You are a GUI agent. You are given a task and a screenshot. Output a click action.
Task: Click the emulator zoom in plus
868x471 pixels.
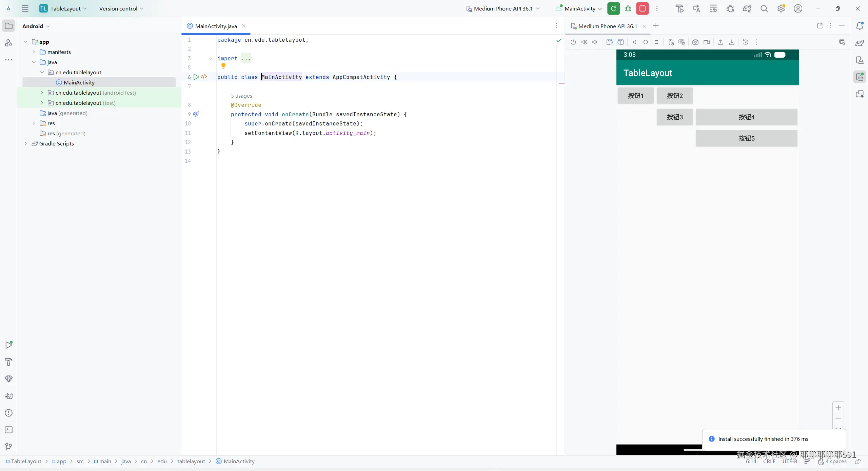pyautogui.click(x=838, y=408)
